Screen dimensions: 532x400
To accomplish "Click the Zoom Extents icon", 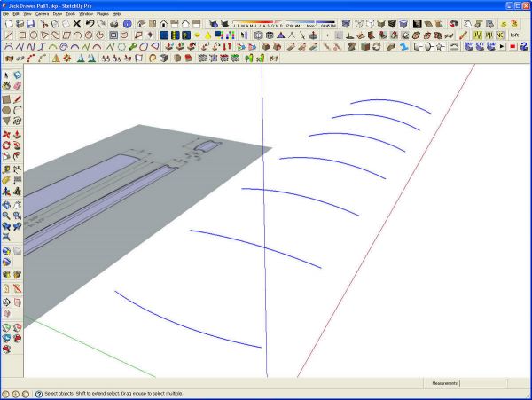I will pyautogui.click(x=6, y=237).
